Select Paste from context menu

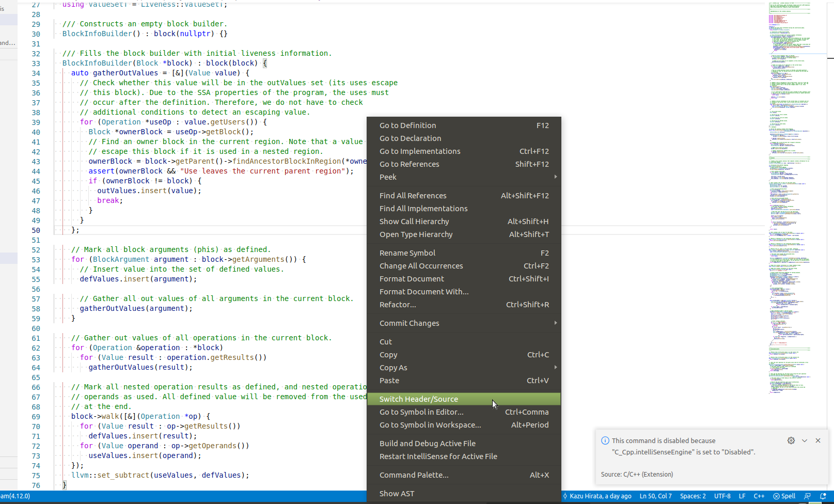(464, 381)
